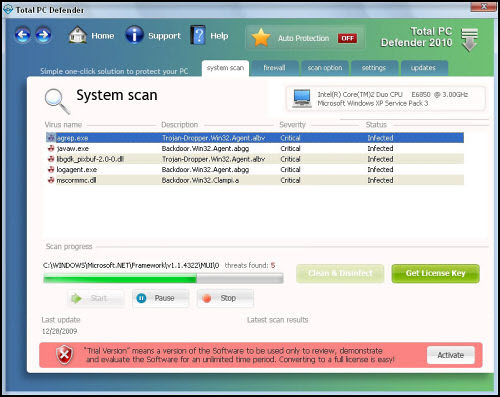Click the Get License Key button
The height and width of the screenshot is (397, 500).
pos(436,274)
